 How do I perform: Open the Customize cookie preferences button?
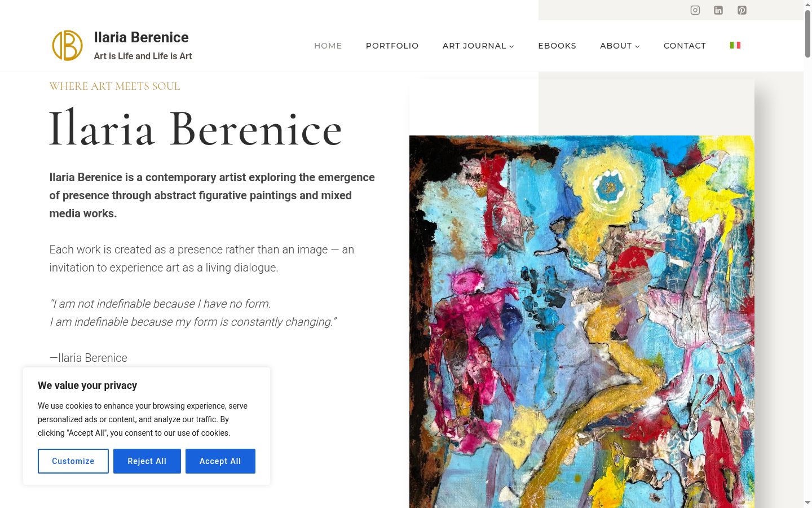[73, 461]
